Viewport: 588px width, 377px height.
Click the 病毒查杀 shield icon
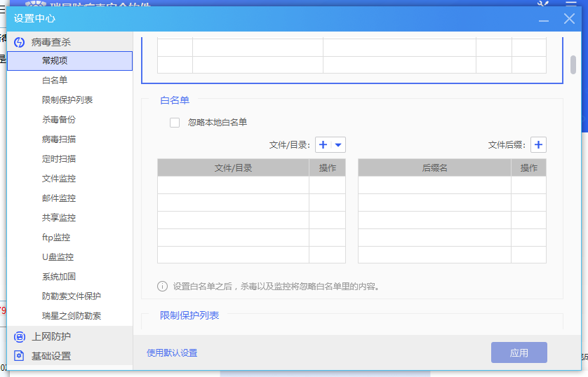click(x=19, y=42)
